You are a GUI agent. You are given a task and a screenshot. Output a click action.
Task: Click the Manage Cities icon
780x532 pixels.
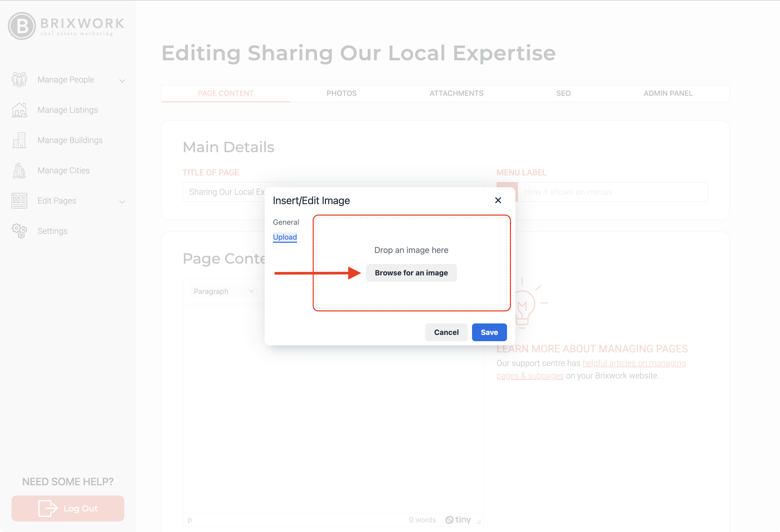(19, 170)
